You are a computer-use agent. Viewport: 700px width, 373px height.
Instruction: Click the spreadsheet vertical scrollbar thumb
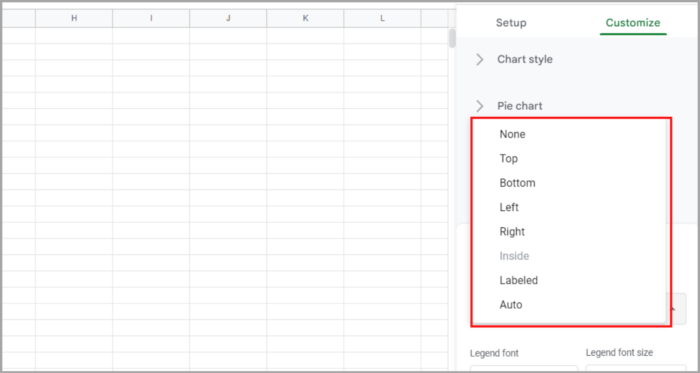[x=452, y=38]
